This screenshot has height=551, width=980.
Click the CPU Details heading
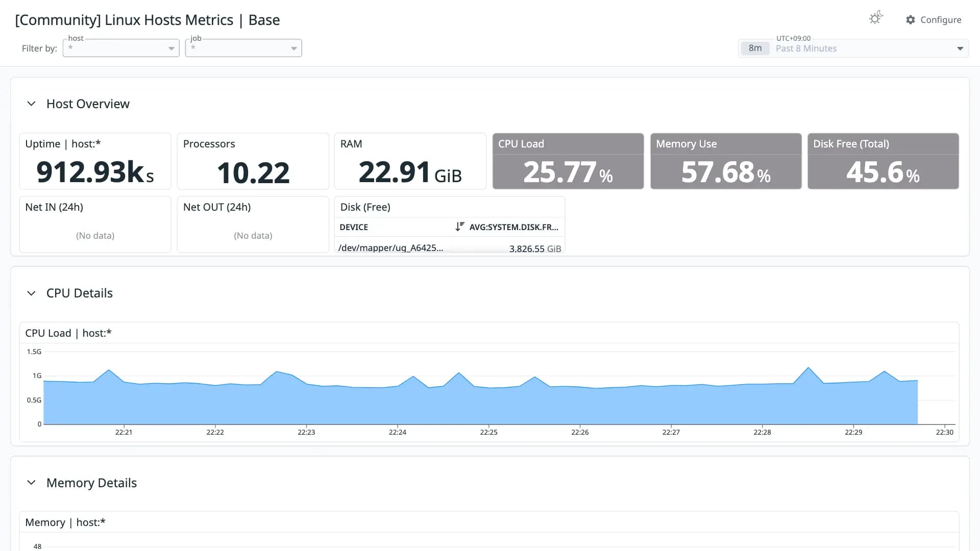80,293
